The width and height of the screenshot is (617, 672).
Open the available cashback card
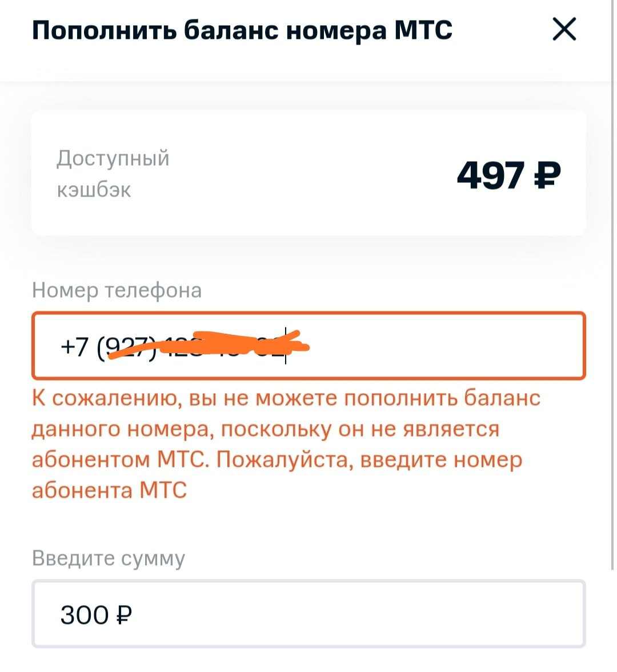308,173
